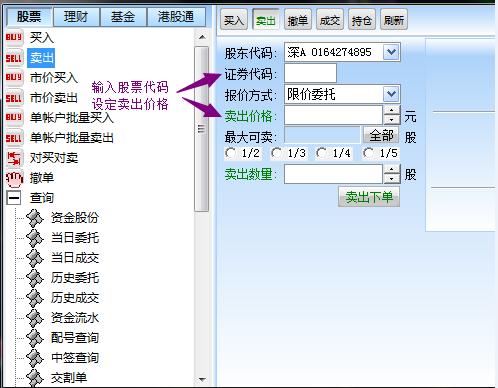Click the sidebar scrollbar down arrow
The height and width of the screenshot is (388, 498).
[x=202, y=379]
